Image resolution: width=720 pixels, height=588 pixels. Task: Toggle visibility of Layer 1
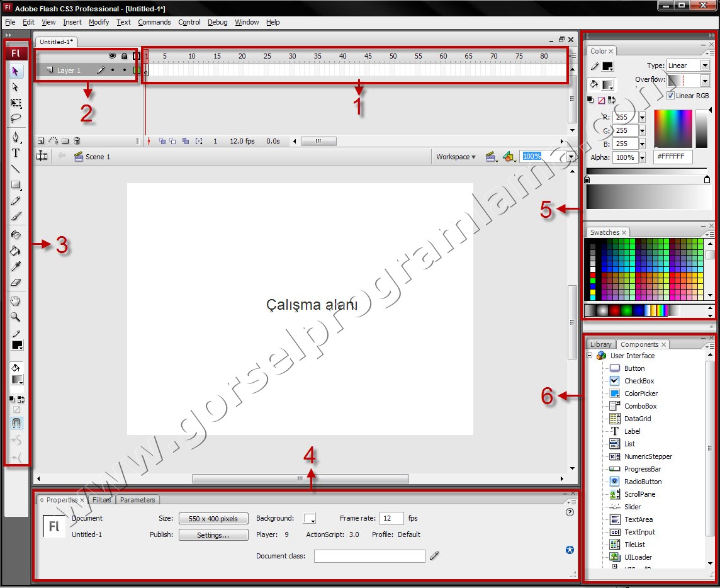113,71
